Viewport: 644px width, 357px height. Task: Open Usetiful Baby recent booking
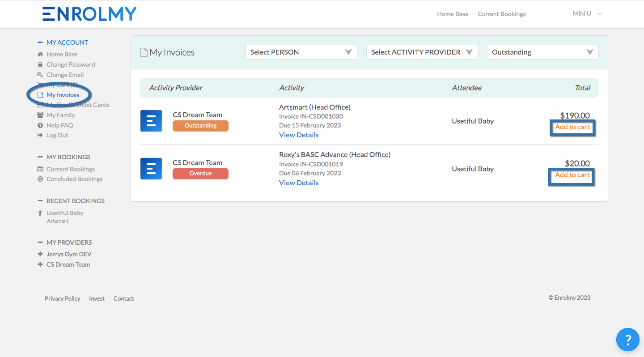(65, 213)
